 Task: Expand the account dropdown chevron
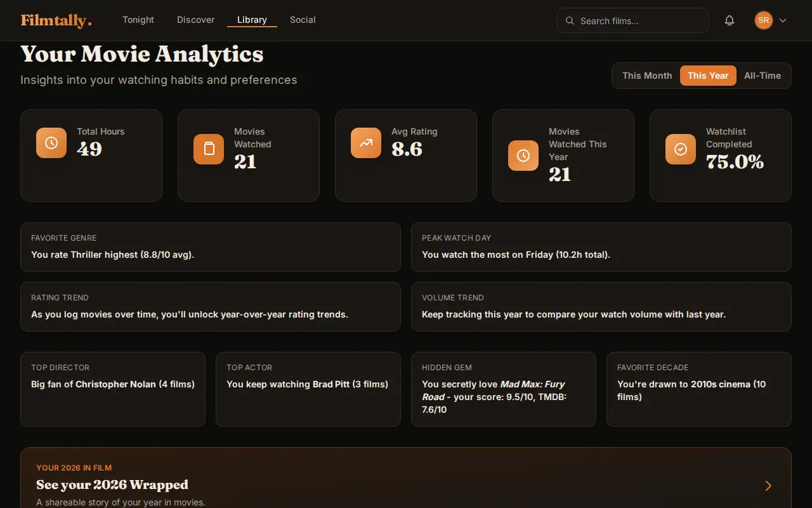pyautogui.click(x=783, y=20)
